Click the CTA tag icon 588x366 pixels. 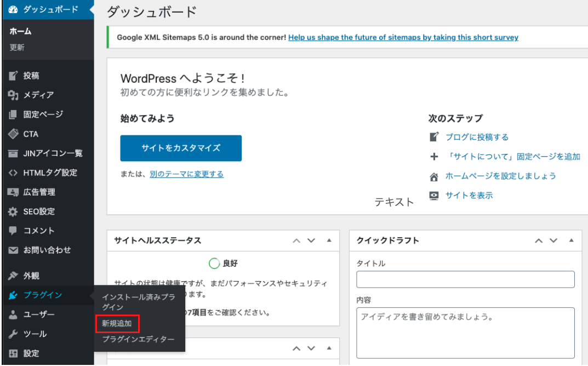pos(13,134)
